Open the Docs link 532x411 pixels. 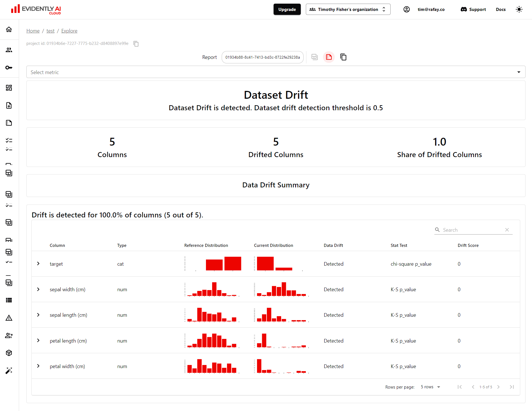tap(501, 9)
